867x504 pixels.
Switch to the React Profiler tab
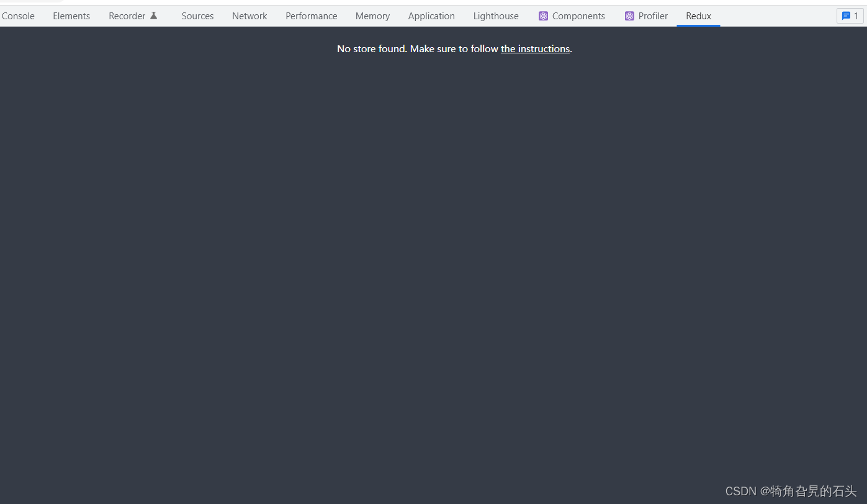click(x=646, y=16)
